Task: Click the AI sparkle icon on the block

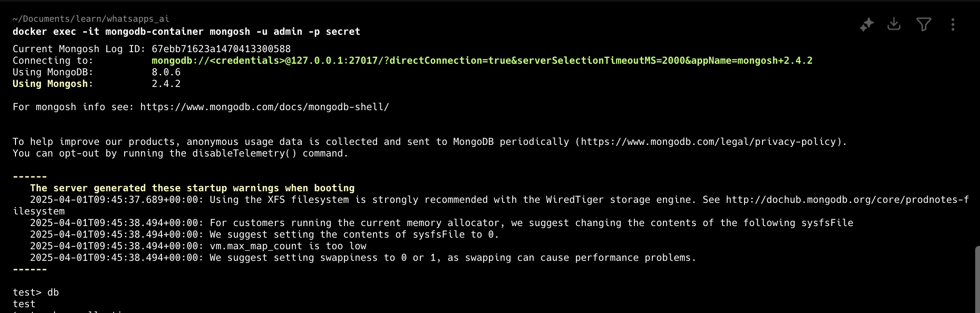Action: pyautogui.click(x=866, y=24)
